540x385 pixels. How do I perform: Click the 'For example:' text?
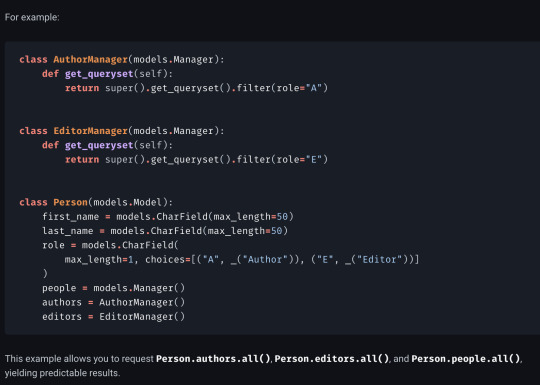[32, 17]
